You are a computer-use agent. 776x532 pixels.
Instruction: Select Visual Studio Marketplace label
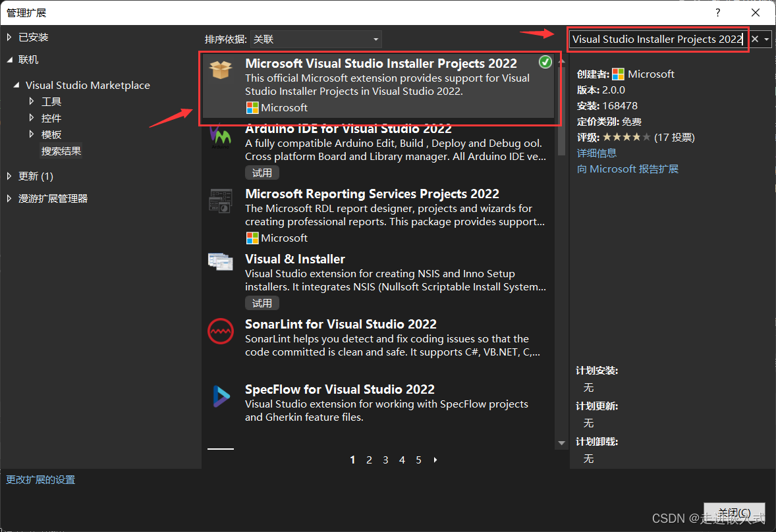88,85
